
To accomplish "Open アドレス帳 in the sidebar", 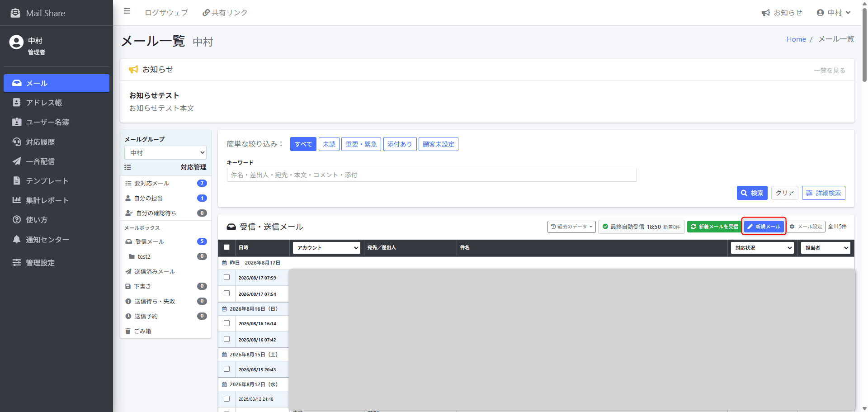I will point(57,103).
